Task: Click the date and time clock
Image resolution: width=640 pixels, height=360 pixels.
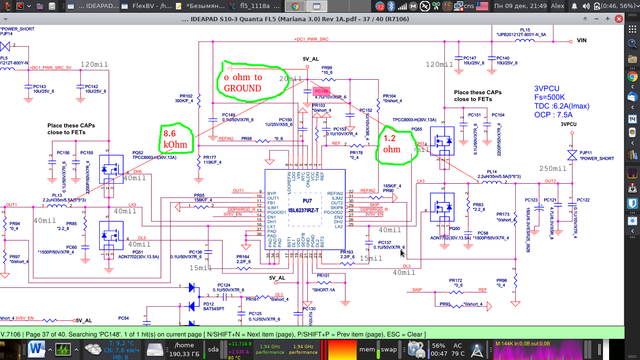Action: pyautogui.click(x=520, y=6)
